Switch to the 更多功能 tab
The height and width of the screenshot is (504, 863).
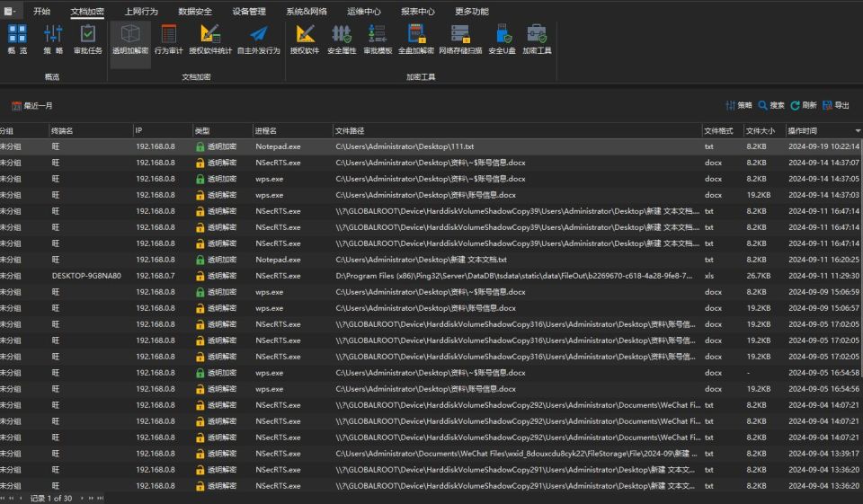[x=472, y=11]
